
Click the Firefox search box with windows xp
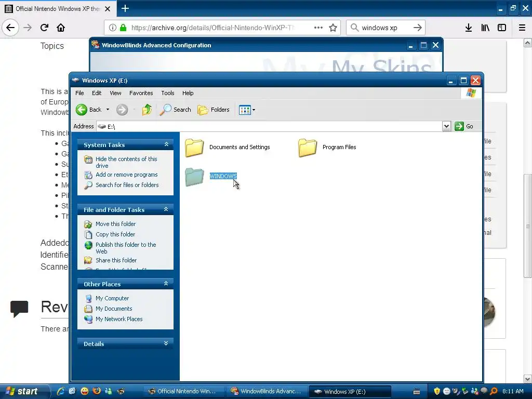point(385,28)
